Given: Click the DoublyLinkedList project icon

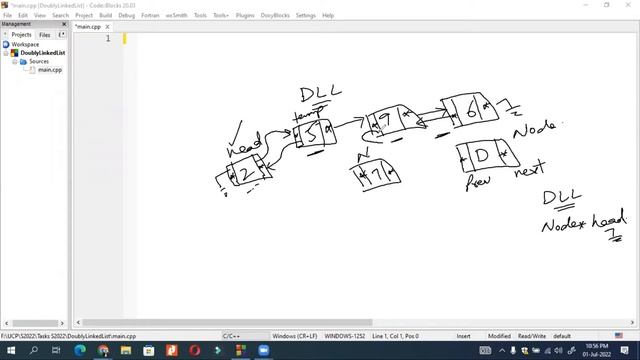Looking at the screenshot, I should [x=15, y=53].
